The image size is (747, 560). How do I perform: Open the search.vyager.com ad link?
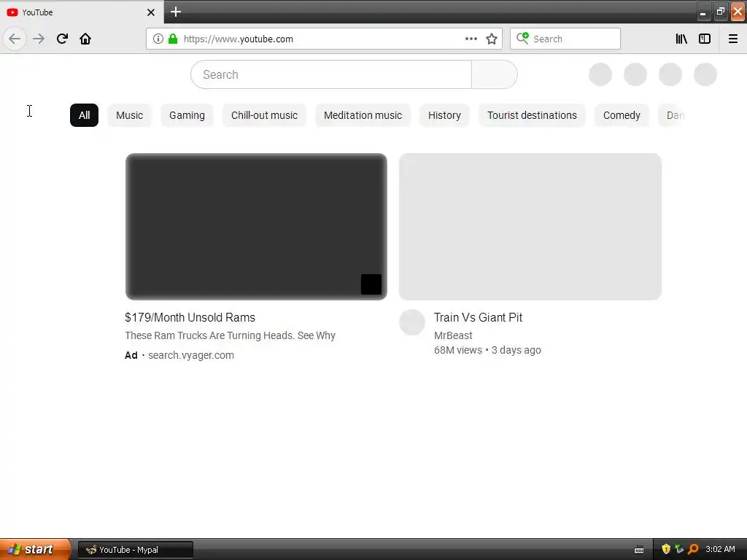click(191, 355)
